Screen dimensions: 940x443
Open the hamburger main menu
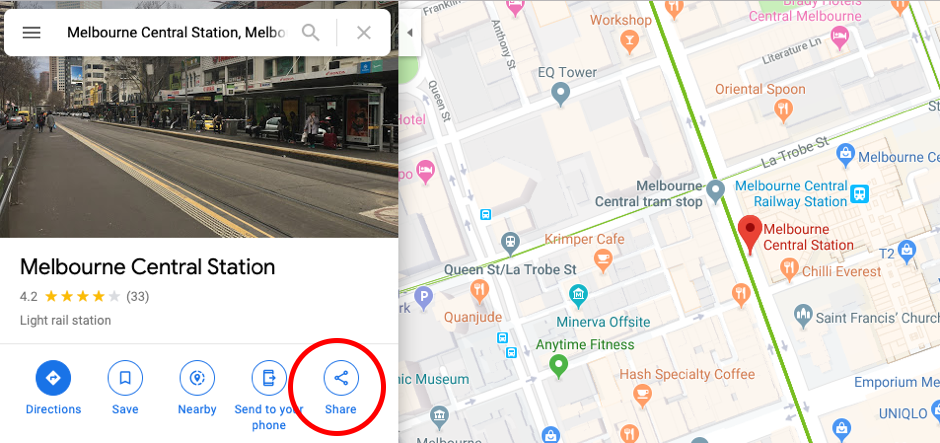pyautogui.click(x=31, y=32)
